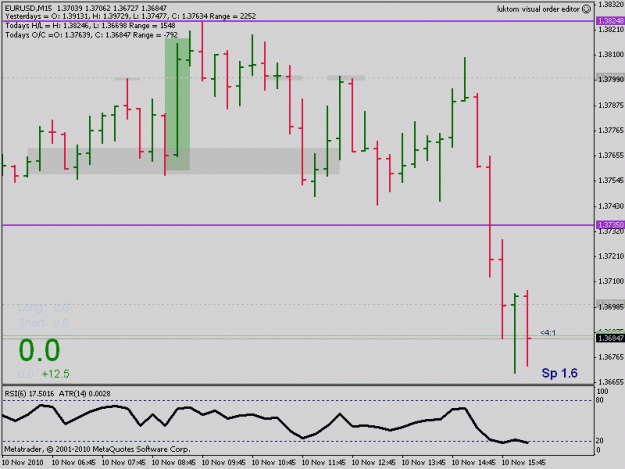Click the 1.38100 price scale value
The image size is (625, 469).
[x=611, y=54]
